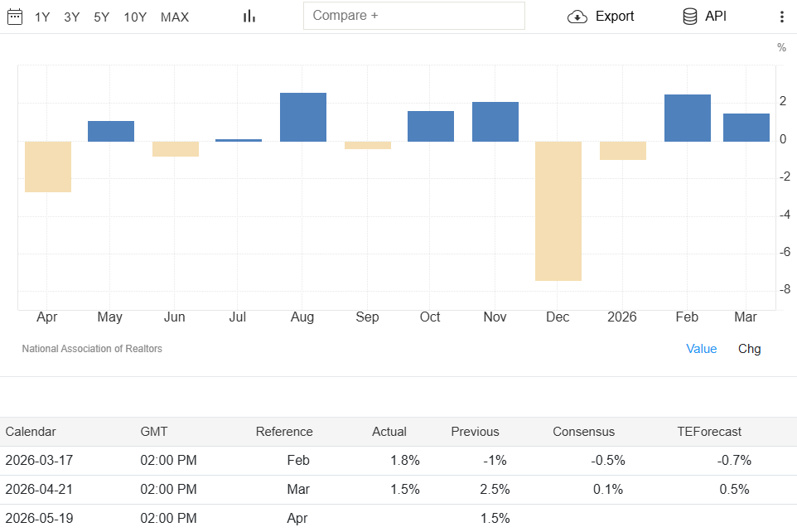Open the calendar date range picker icon

coord(15,17)
